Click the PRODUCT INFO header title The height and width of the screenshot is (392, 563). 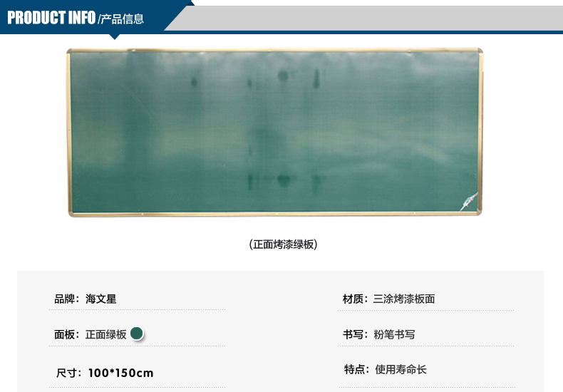pos(51,18)
